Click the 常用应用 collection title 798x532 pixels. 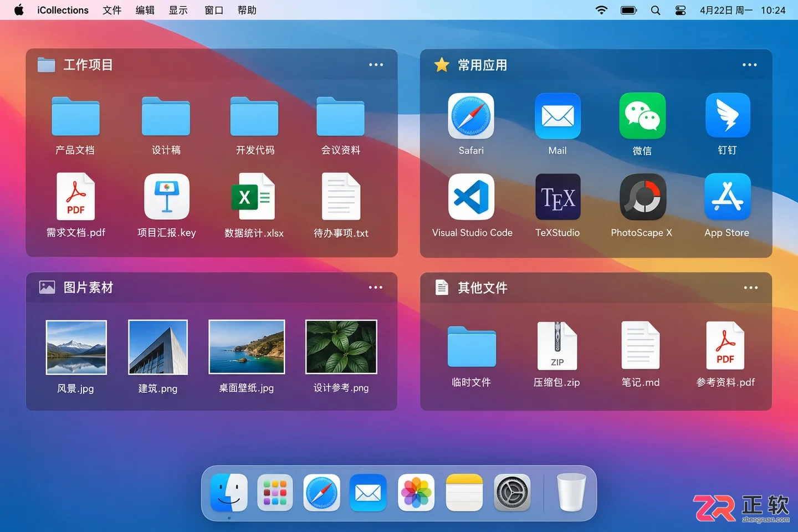(x=482, y=65)
